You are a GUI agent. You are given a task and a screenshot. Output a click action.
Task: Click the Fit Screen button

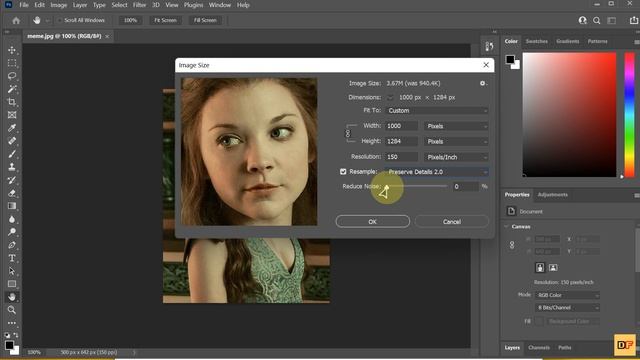pos(165,20)
